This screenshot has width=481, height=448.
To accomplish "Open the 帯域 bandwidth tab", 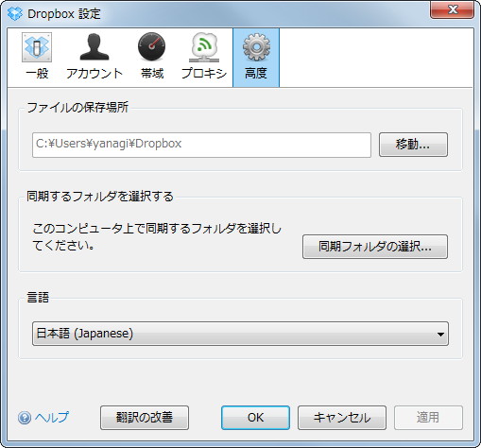I will [x=152, y=57].
